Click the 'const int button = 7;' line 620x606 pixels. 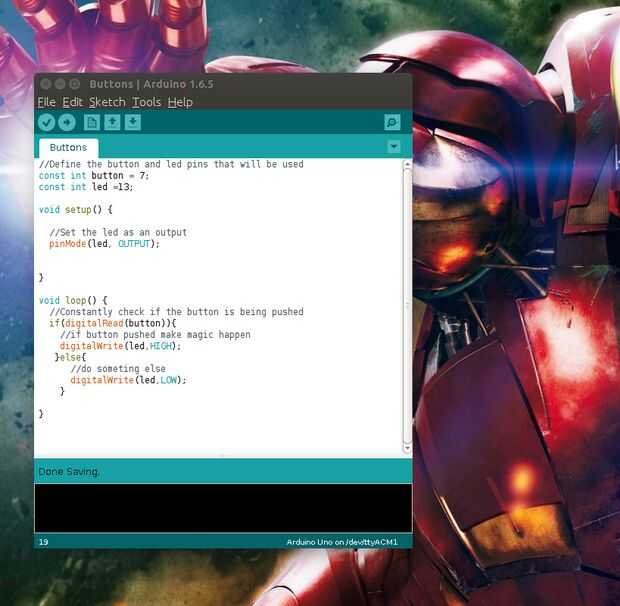(94, 176)
